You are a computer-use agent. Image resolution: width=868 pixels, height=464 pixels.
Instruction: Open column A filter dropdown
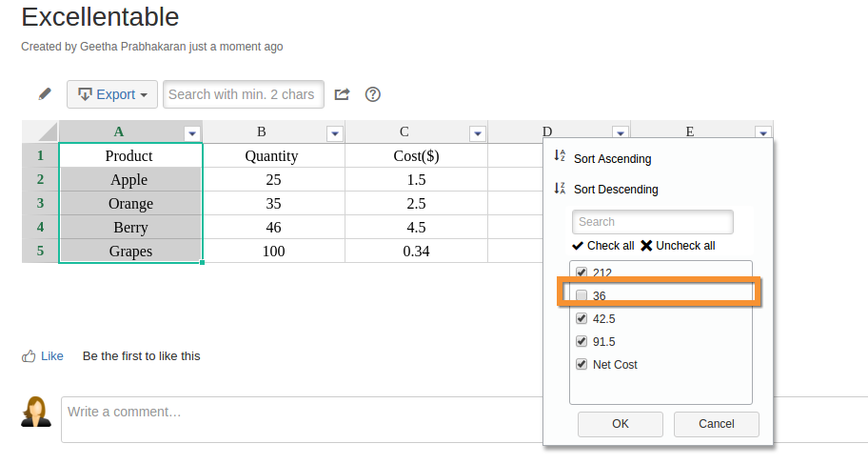tap(192, 133)
